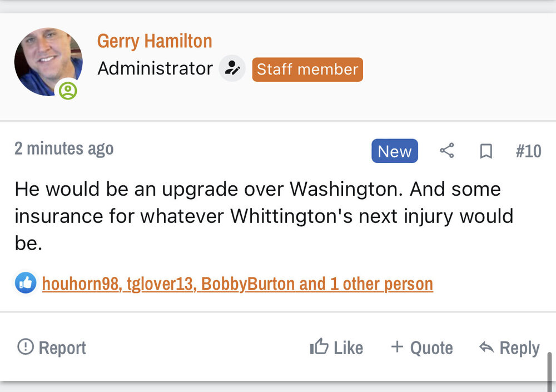View list of users who liked post
This screenshot has width=556, height=392.
pos(237,284)
